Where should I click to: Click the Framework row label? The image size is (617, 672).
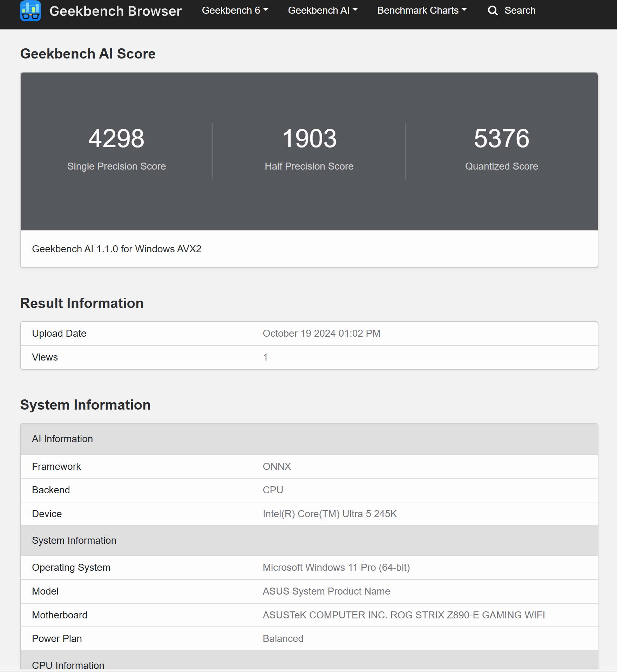click(x=56, y=466)
